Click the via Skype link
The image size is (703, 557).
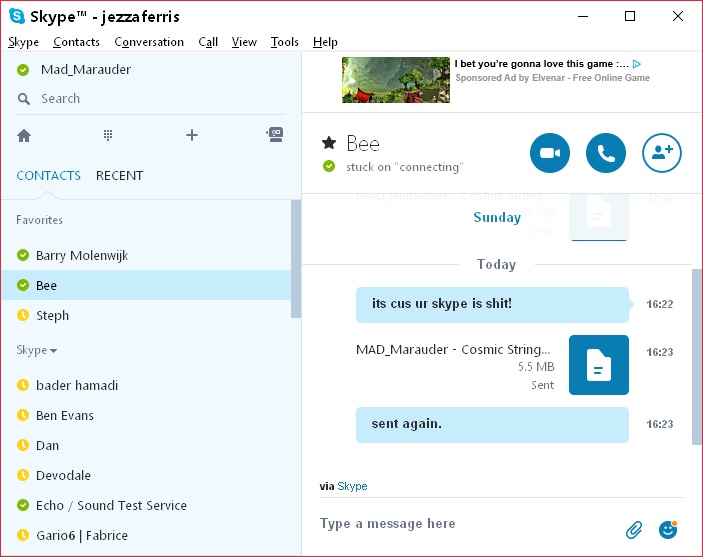(352, 486)
